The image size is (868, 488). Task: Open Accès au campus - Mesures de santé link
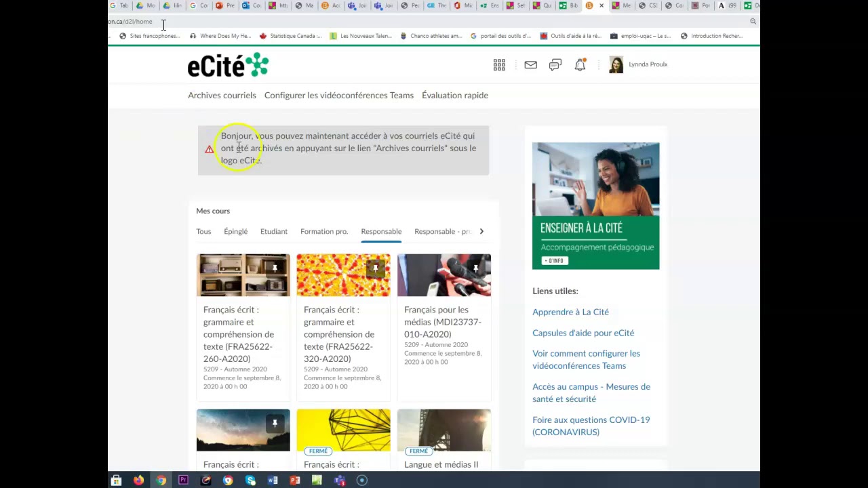[591, 392]
